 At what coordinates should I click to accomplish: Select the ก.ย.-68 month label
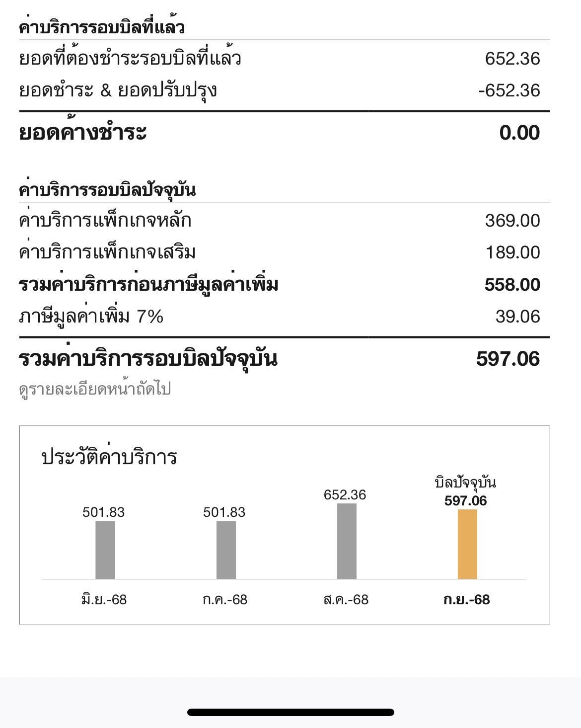(466, 600)
